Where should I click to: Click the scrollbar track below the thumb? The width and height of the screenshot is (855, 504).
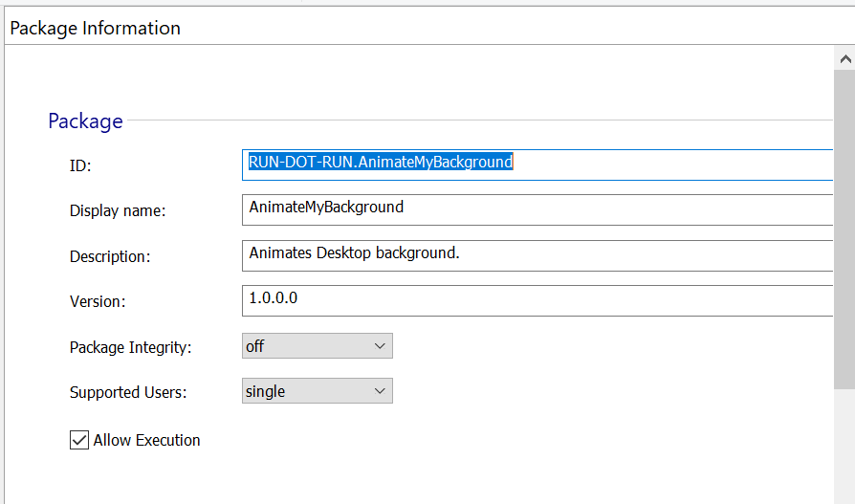pyautogui.click(x=844, y=449)
